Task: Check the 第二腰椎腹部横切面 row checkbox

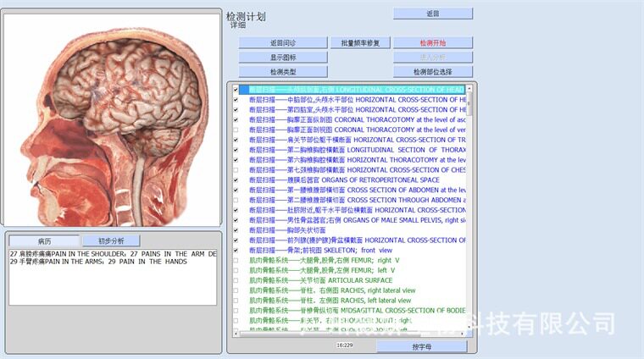Action: coord(236,200)
